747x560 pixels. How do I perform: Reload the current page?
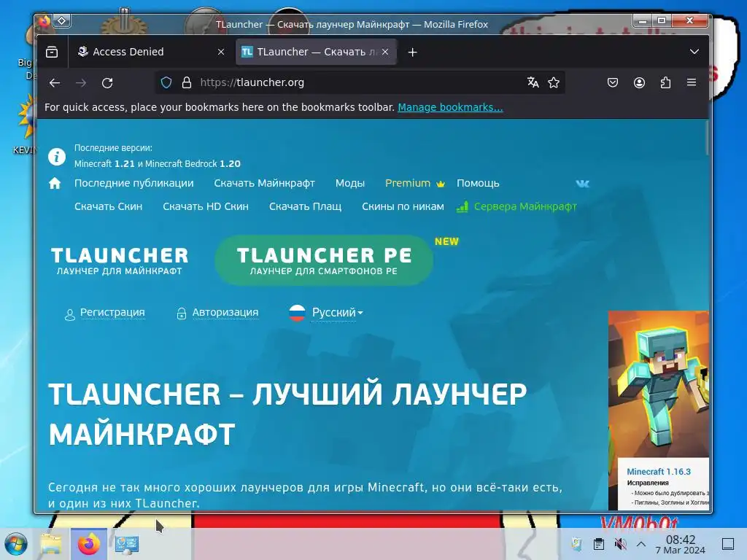[x=107, y=83]
